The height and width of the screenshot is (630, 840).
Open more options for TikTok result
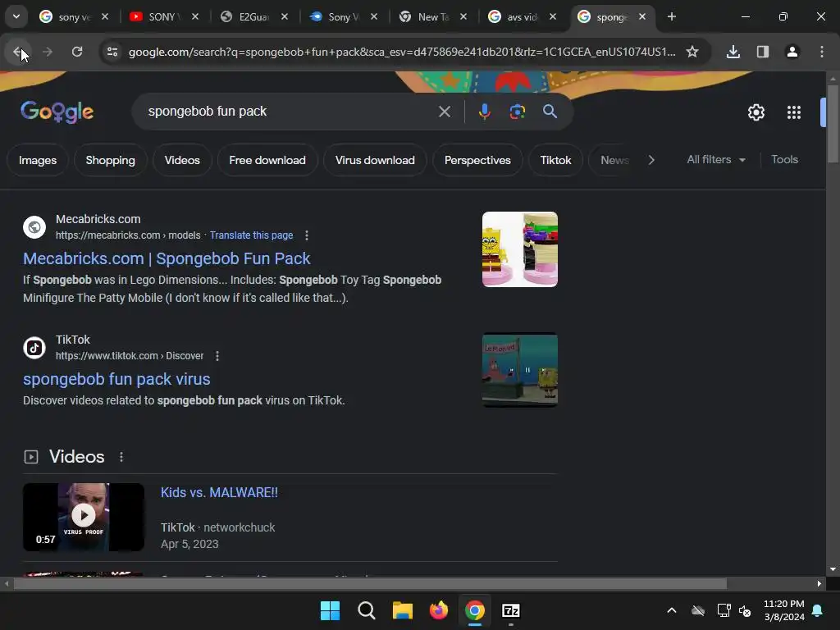217,356
